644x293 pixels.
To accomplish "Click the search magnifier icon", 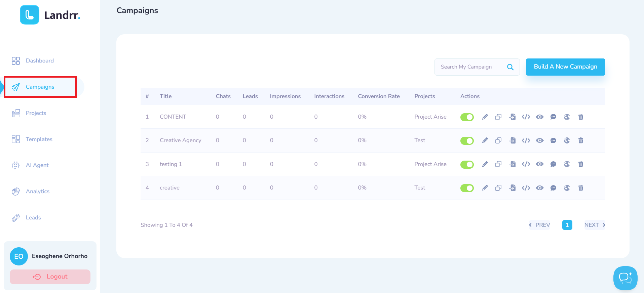I will [x=510, y=67].
